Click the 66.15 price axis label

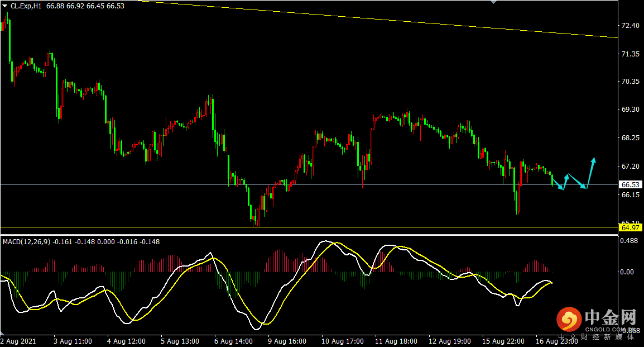(631, 194)
